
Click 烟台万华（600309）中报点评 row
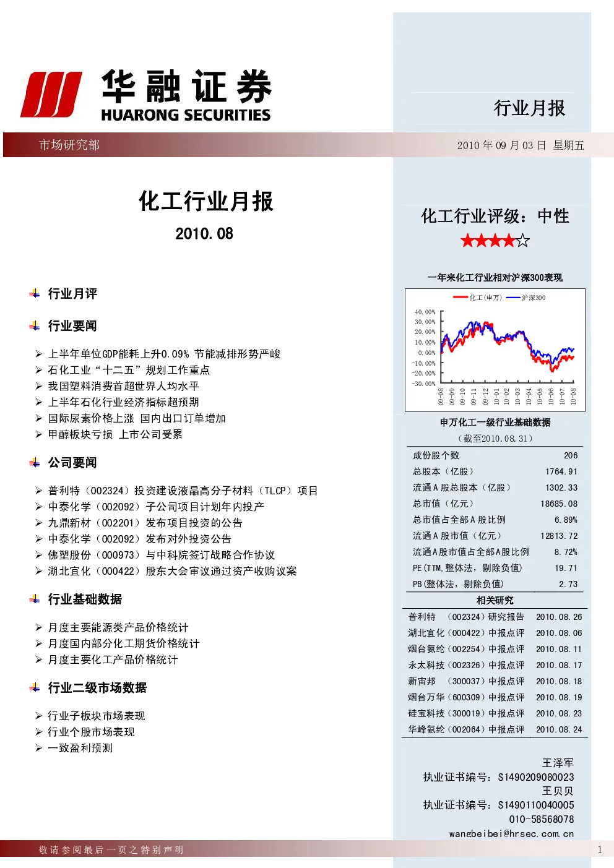click(x=495, y=697)
